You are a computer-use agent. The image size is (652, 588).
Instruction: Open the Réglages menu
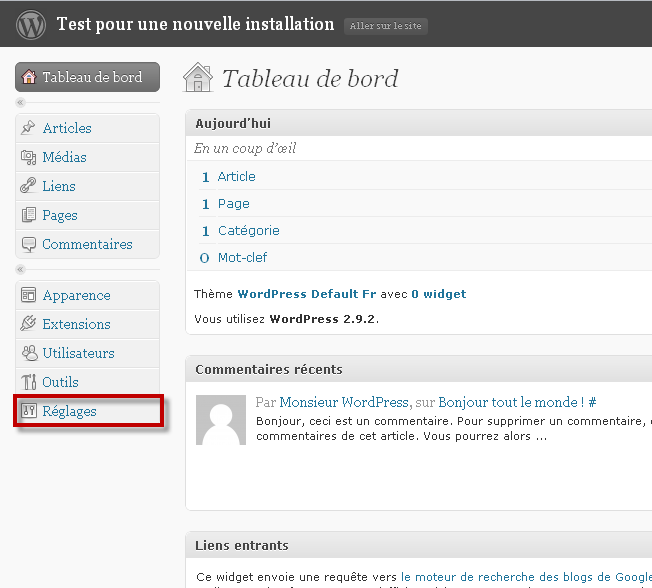coord(87,411)
